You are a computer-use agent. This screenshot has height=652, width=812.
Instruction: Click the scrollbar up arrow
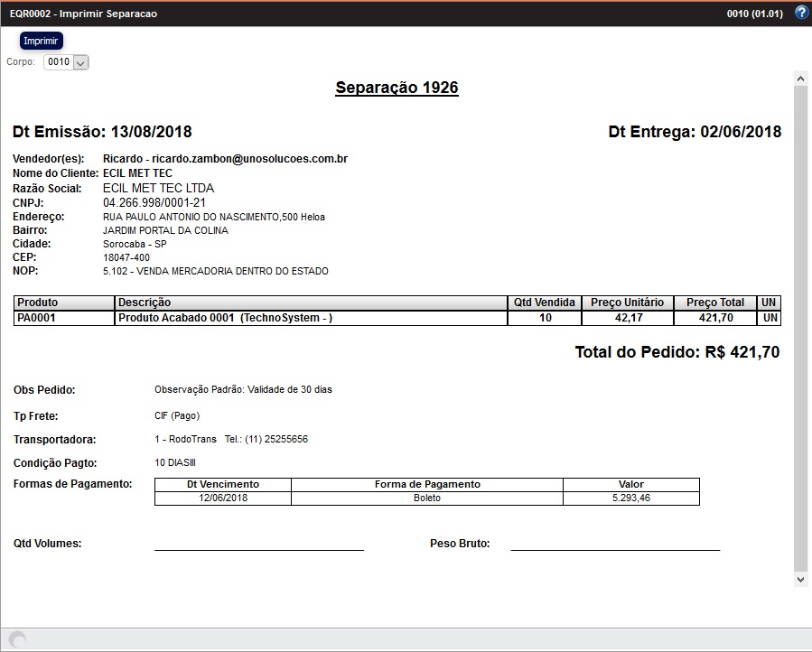(x=800, y=79)
